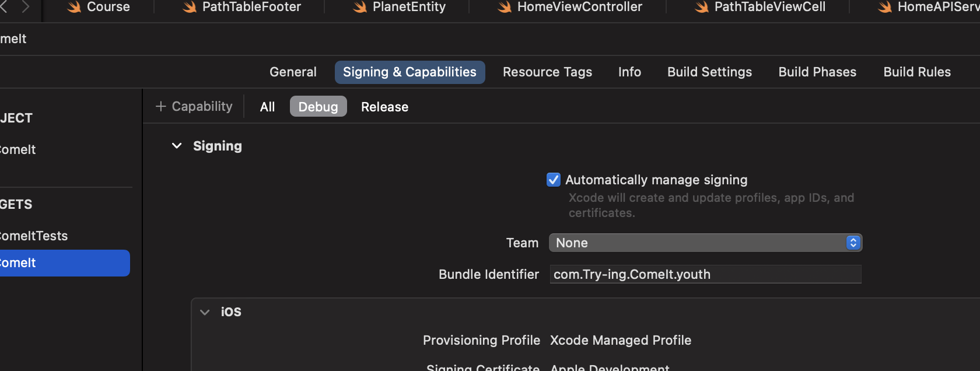
Task: Click the Swift icon on Course tab
Action: click(x=74, y=7)
